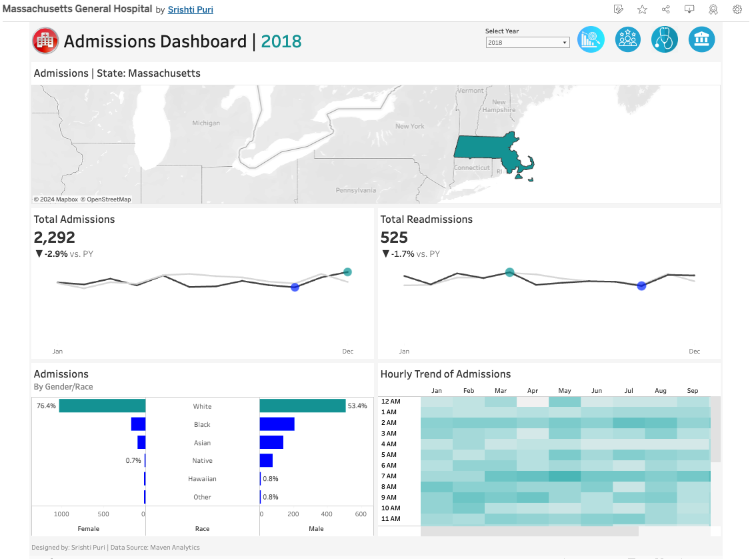
Task: Click the Male axis title
Action: (x=316, y=528)
